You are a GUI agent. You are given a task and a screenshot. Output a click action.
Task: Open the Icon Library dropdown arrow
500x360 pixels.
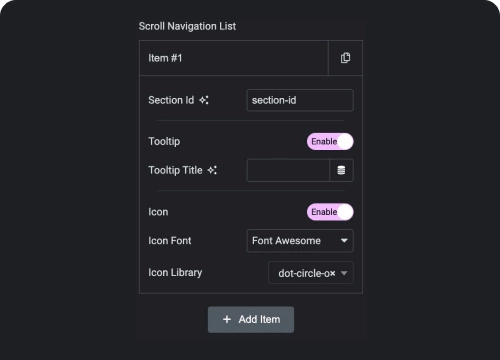(344, 273)
